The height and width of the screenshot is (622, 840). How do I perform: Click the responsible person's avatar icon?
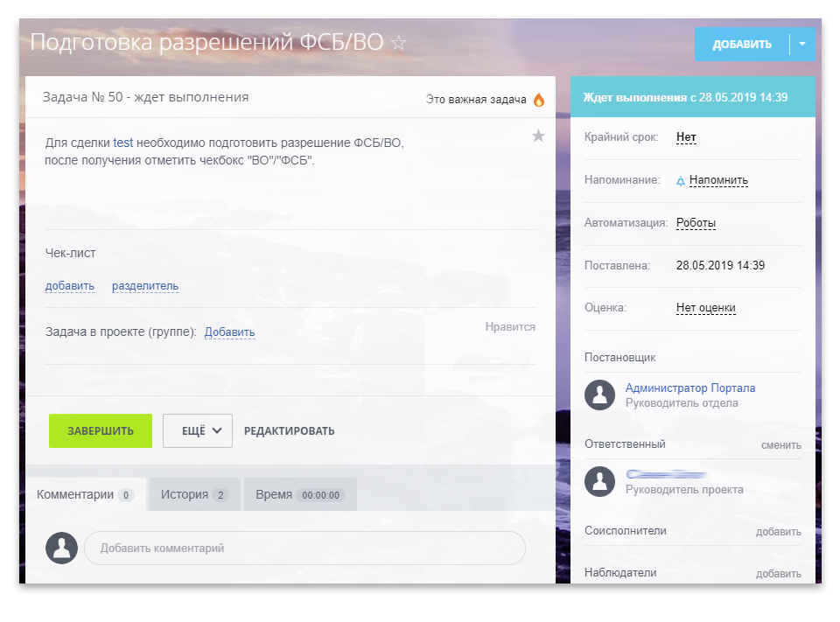tap(599, 481)
